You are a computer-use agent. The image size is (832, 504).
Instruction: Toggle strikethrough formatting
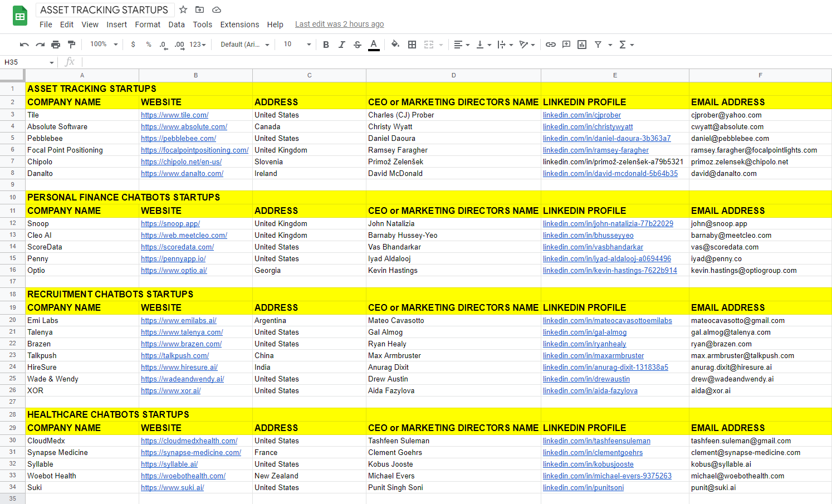(358, 45)
